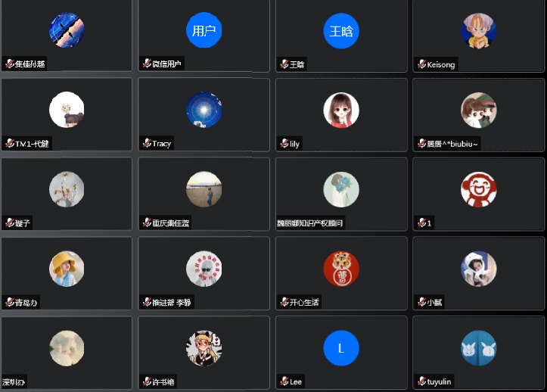Click the muted mic icon beside lily
Screen dimensions: 547x392
tap(284, 144)
